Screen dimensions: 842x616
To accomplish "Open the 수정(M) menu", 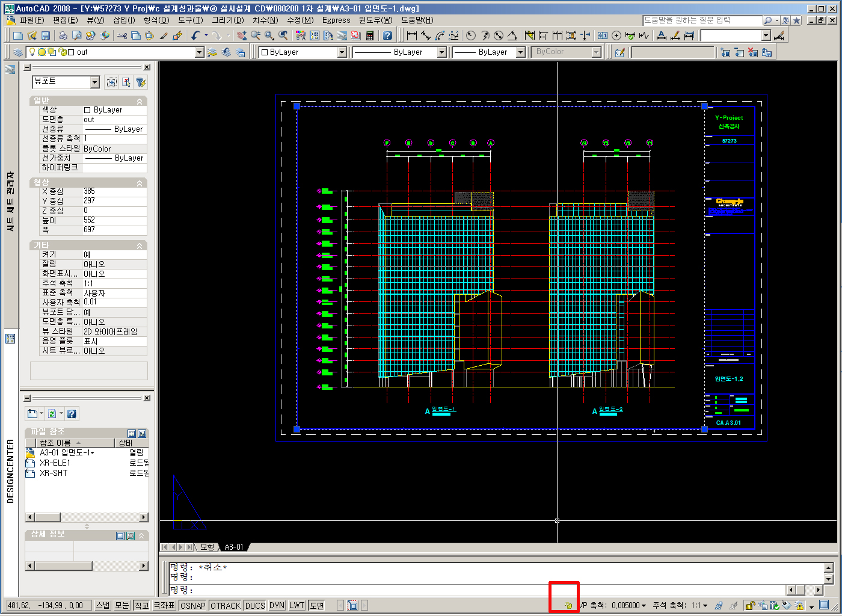I will [300, 20].
